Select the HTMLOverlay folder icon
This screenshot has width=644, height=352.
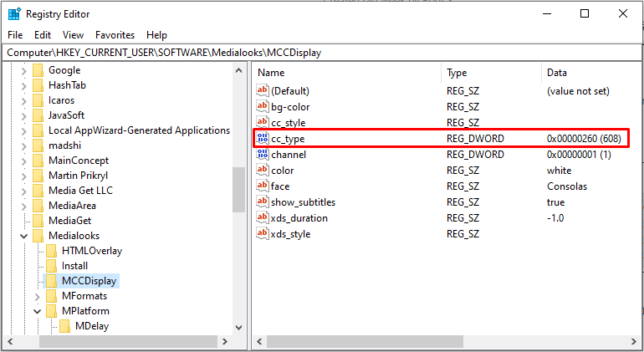tap(51, 251)
